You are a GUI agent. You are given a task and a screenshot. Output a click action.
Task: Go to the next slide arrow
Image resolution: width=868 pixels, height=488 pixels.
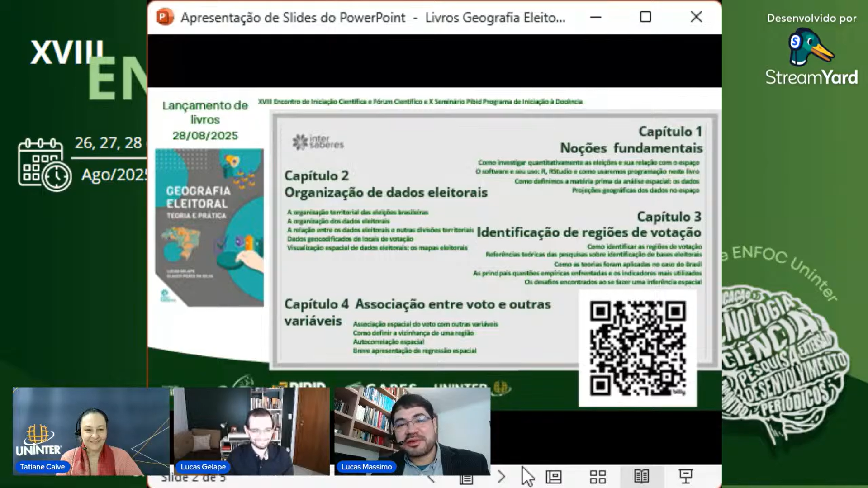pyautogui.click(x=501, y=477)
